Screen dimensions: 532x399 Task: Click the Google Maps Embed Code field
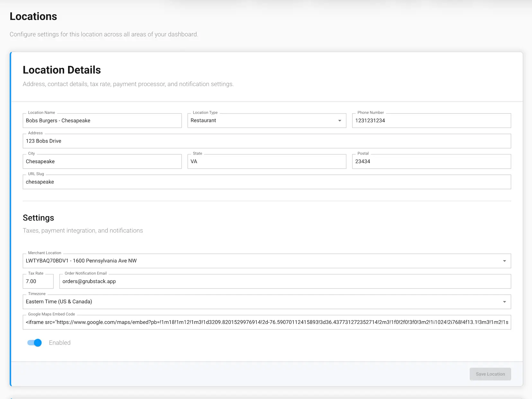click(x=267, y=322)
